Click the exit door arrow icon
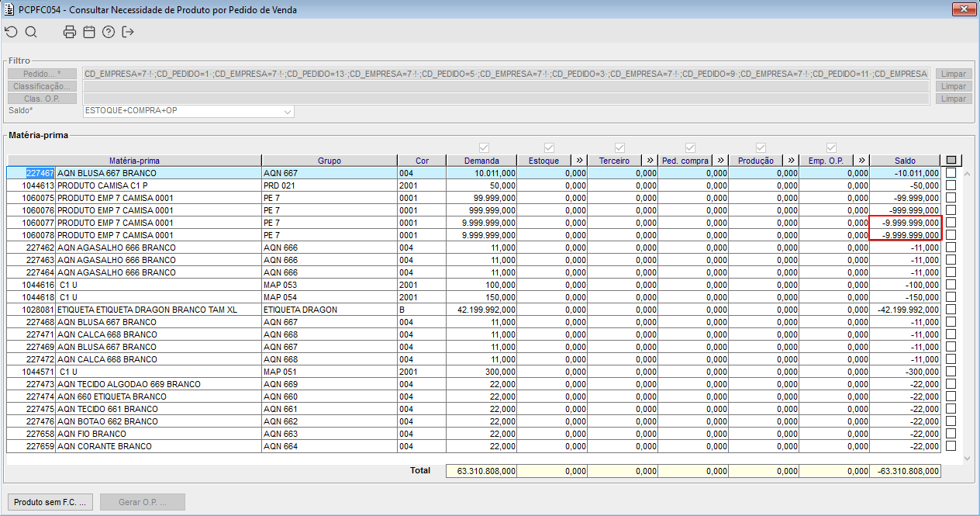Viewport: 980px width, 516px height. tap(128, 32)
